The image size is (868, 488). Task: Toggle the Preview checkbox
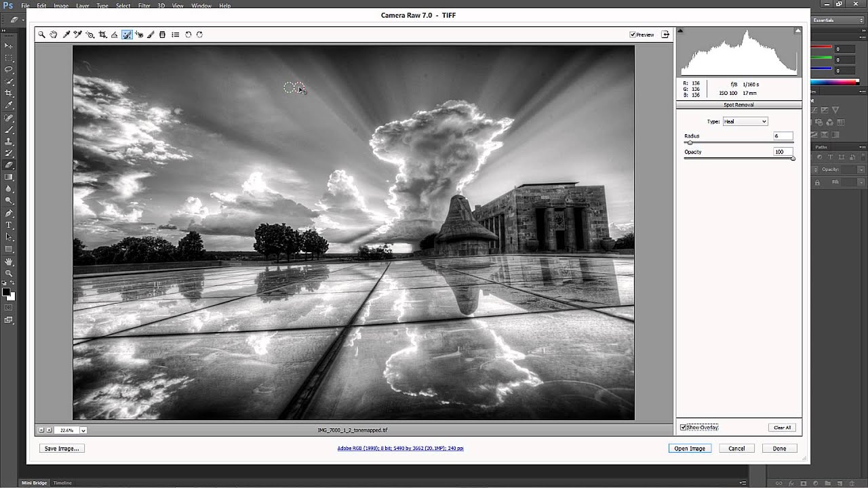(x=633, y=35)
